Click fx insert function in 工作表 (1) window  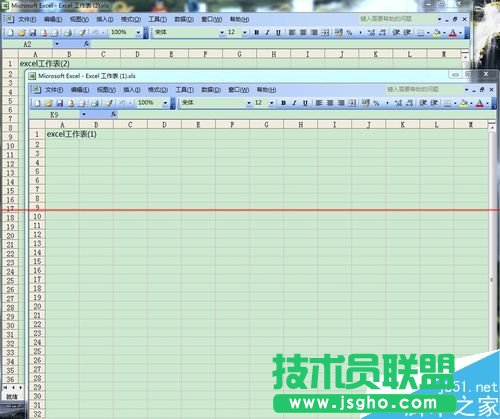coord(113,114)
